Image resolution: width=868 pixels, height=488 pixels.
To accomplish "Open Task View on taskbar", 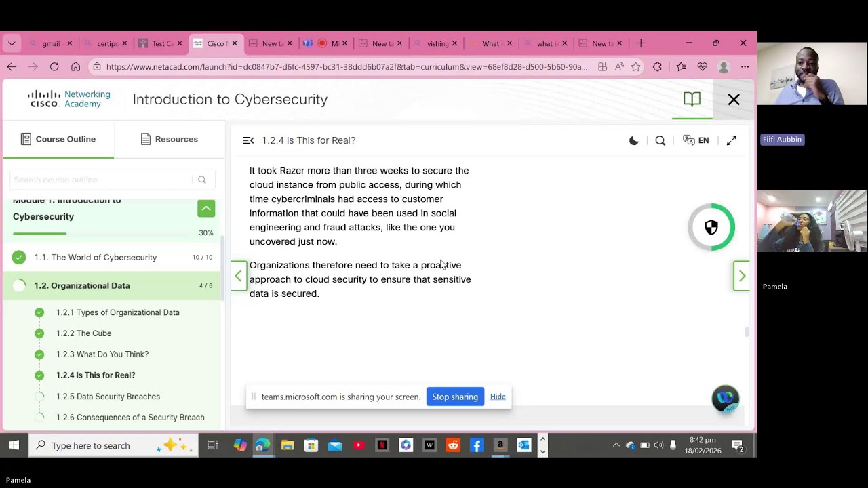I will tap(212, 445).
